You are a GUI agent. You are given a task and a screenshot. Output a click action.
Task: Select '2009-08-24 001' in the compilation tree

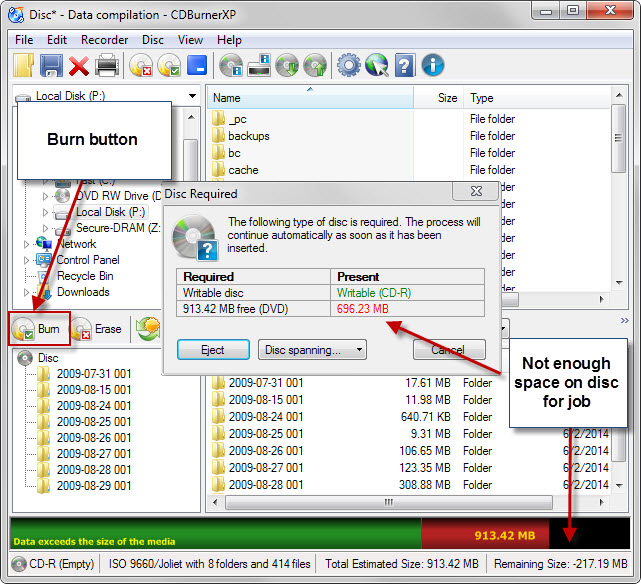[x=94, y=406]
